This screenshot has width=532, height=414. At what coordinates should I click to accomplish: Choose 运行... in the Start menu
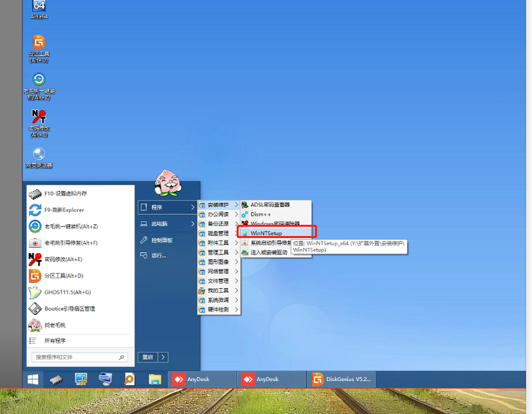click(167, 256)
